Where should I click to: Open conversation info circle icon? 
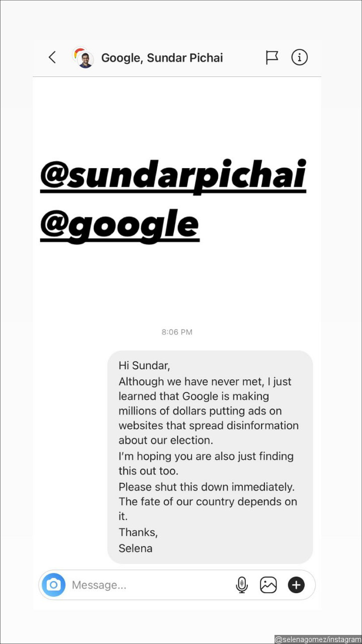click(x=300, y=57)
